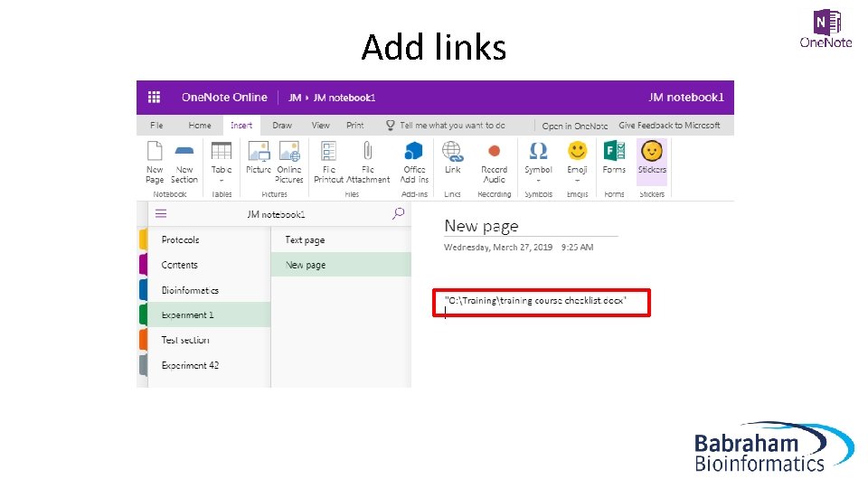This screenshot has width=868, height=488.
Task: Select the New page entry in page list
Action: pyautogui.click(x=341, y=265)
